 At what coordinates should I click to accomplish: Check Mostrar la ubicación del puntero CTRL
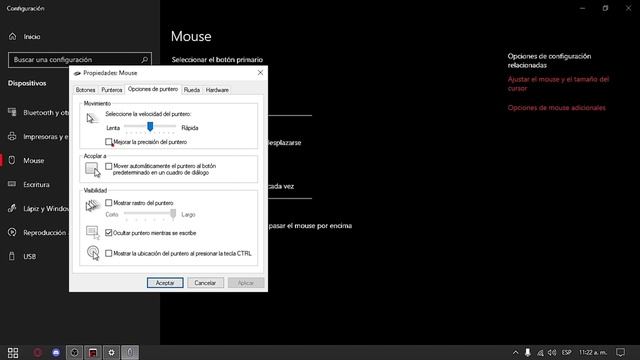[109, 253]
